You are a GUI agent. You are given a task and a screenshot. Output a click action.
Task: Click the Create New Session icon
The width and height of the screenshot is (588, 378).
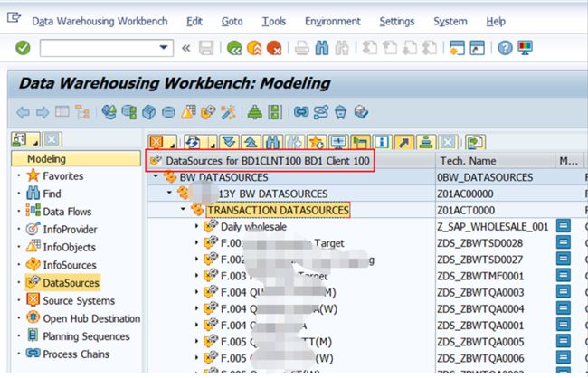457,48
